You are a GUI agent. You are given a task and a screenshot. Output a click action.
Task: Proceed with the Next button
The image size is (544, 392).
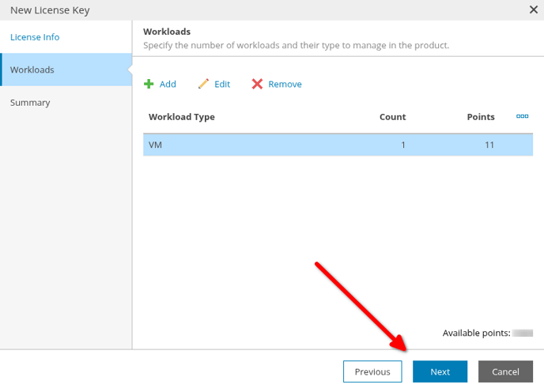[x=440, y=371]
